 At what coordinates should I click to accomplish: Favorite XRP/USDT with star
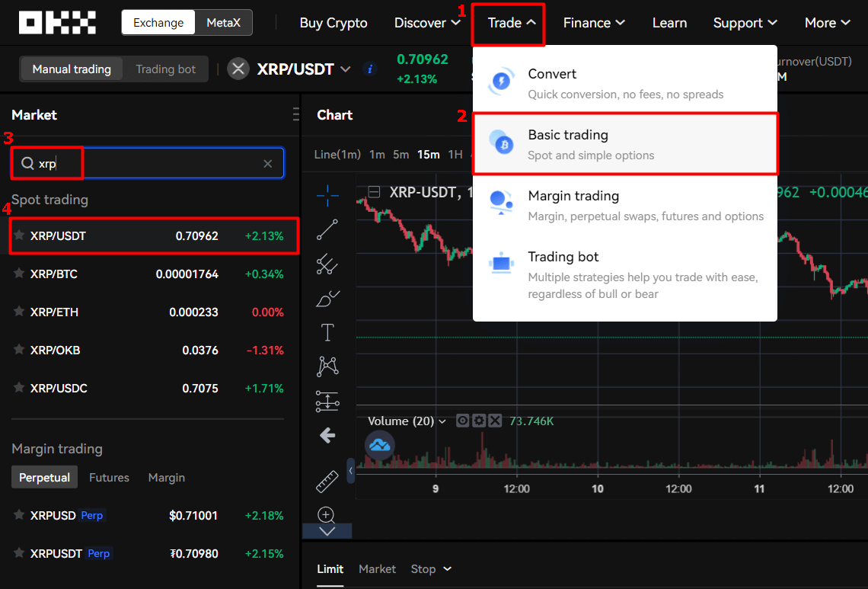pyautogui.click(x=19, y=235)
